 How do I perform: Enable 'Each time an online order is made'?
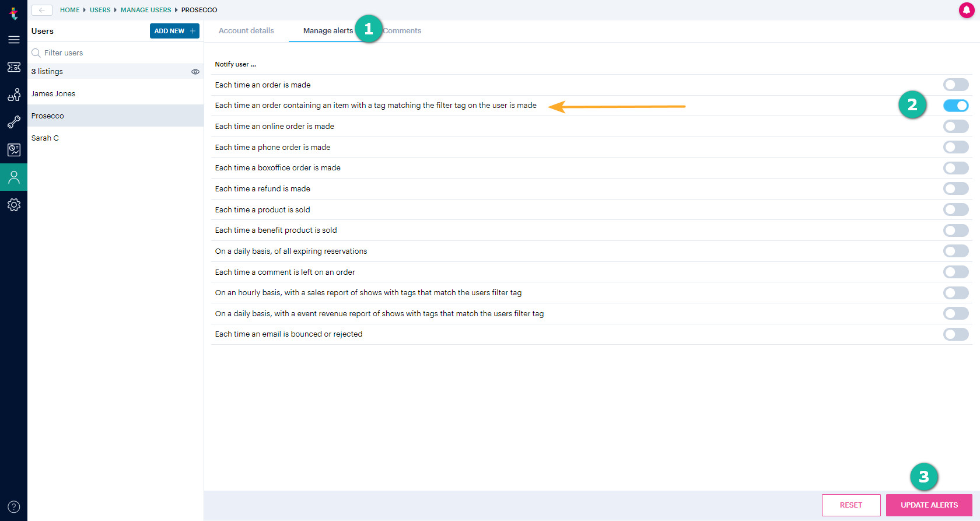pos(956,126)
